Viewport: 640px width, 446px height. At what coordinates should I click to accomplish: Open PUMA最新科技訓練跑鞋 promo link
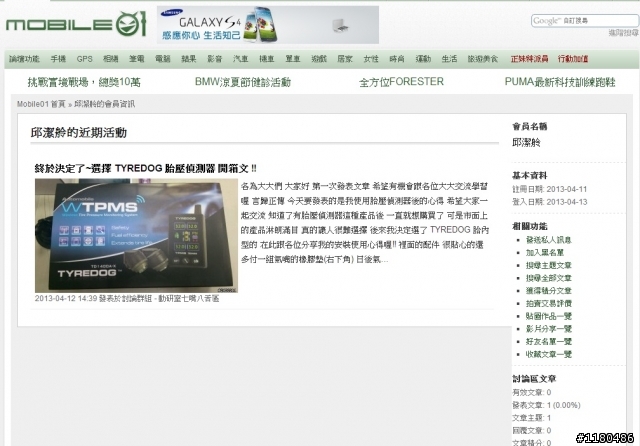point(560,82)
